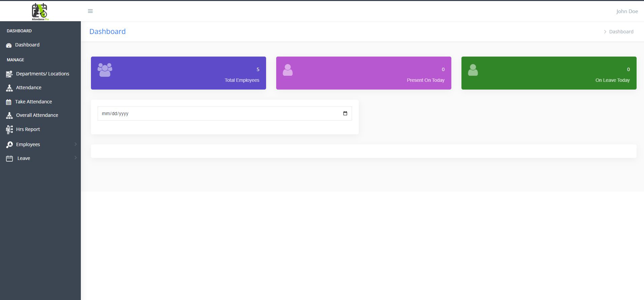
Task: Click the group icon on Total Employees card
Action: point(105,70)
